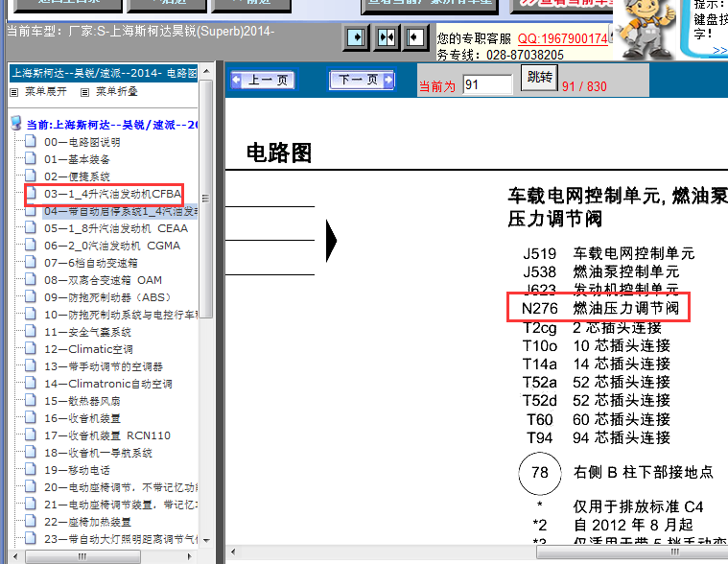Open 08—双离合变速箱 OAM entry
Image resolution: width=728 pixels, height=564 pixels.
coord(103,280)
